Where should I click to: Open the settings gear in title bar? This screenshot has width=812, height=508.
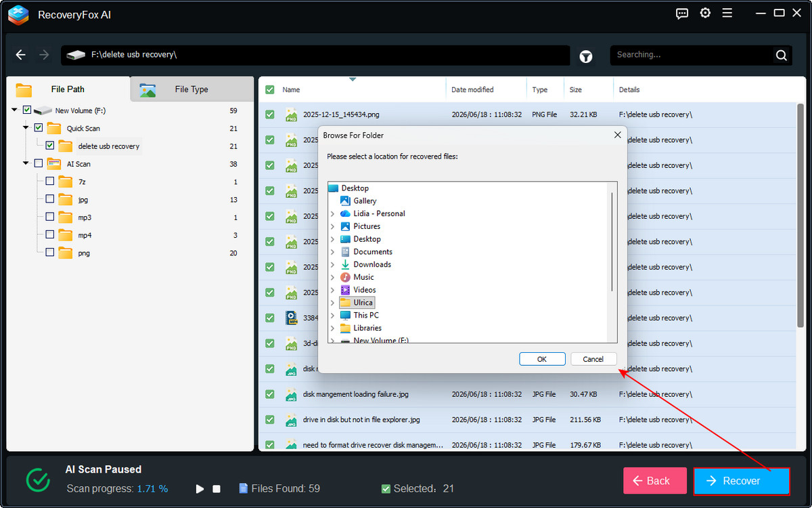click(705, 14)
